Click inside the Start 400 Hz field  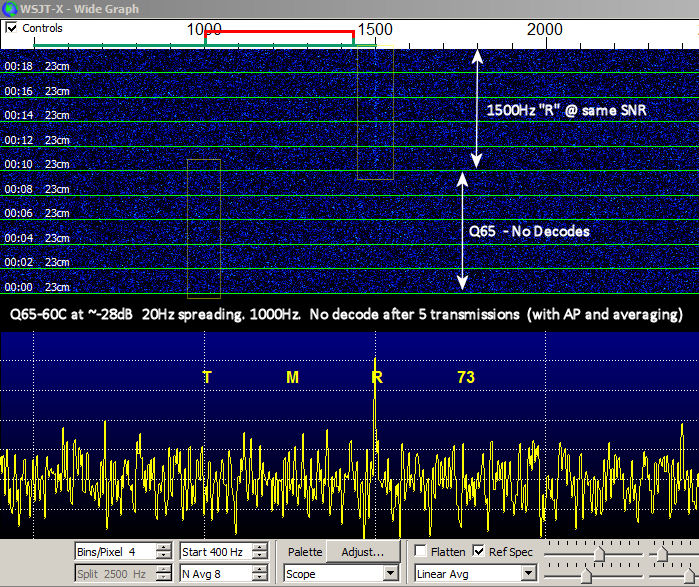click(216, 552)
